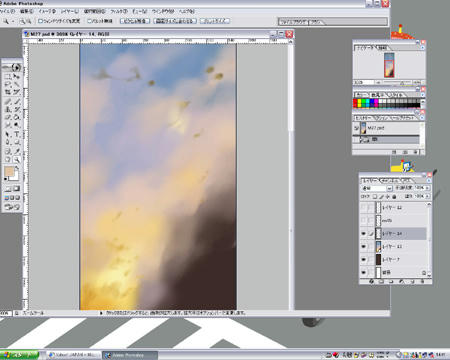The image size is (450, 360).
Task: Switch to the Yahoo! JAPAN taskbar window
Action: [73, 355]
